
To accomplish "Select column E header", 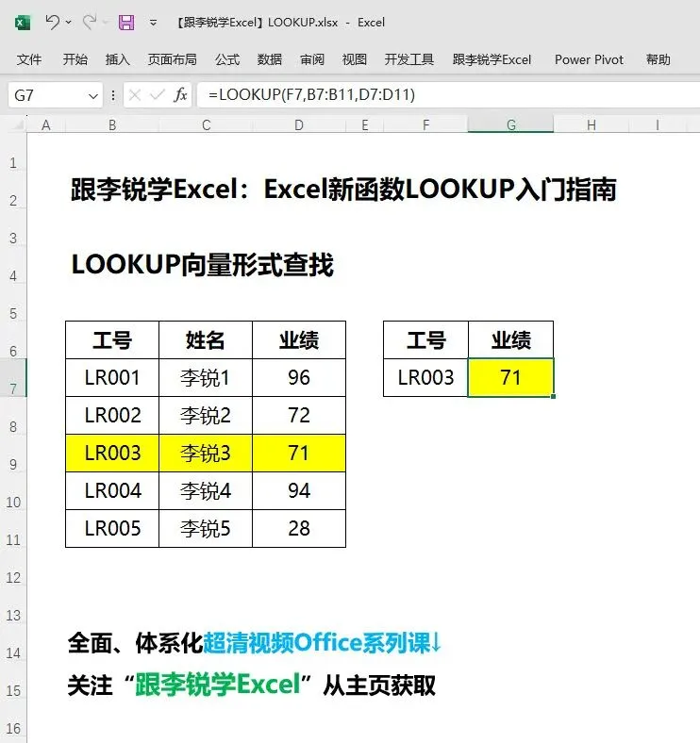I will point(364,125).
